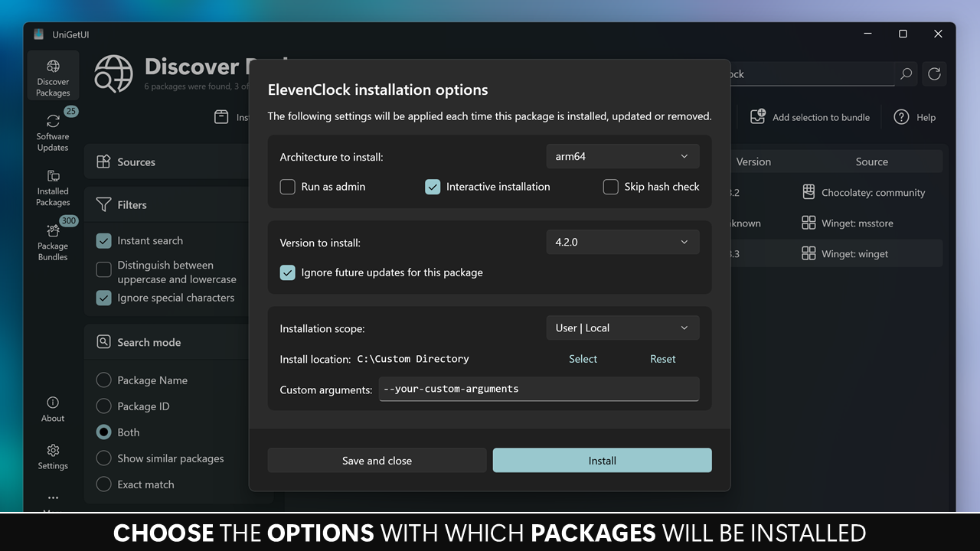Enable Skip hash check option

pyautogui.click(x=611, y=187)
